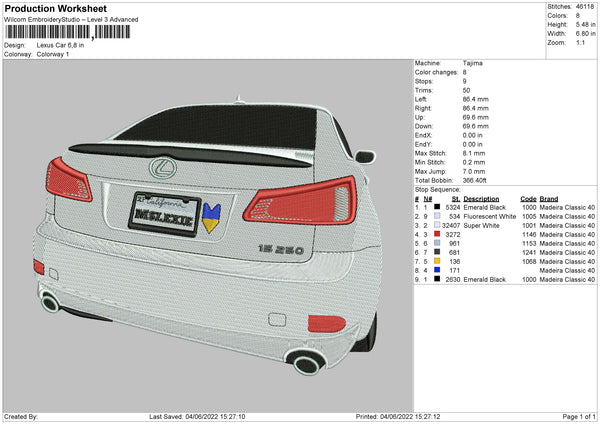Select the Max Stitch value 8.1 mm
The width and height of the screenshot is (600, 424).
coord(474,153)
